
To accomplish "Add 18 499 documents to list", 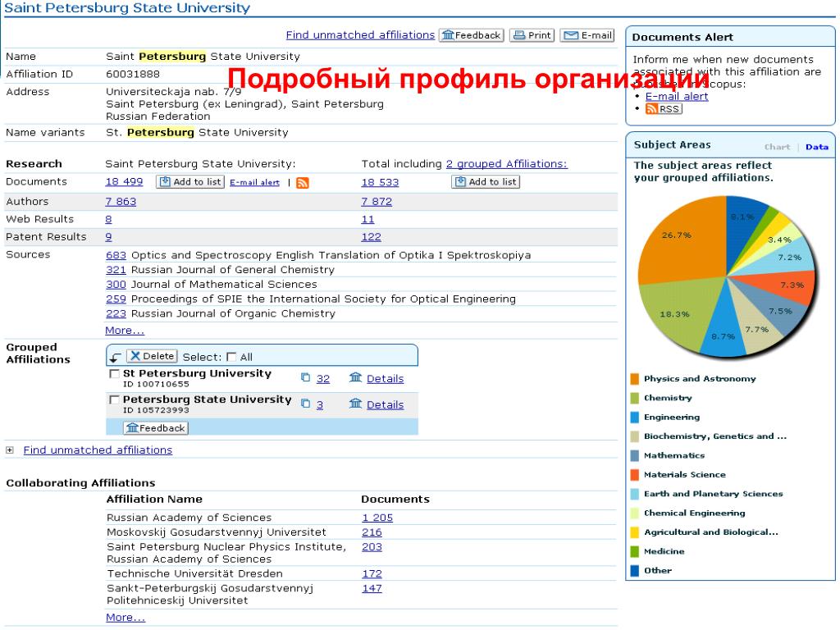I will (x=190, y=182).
